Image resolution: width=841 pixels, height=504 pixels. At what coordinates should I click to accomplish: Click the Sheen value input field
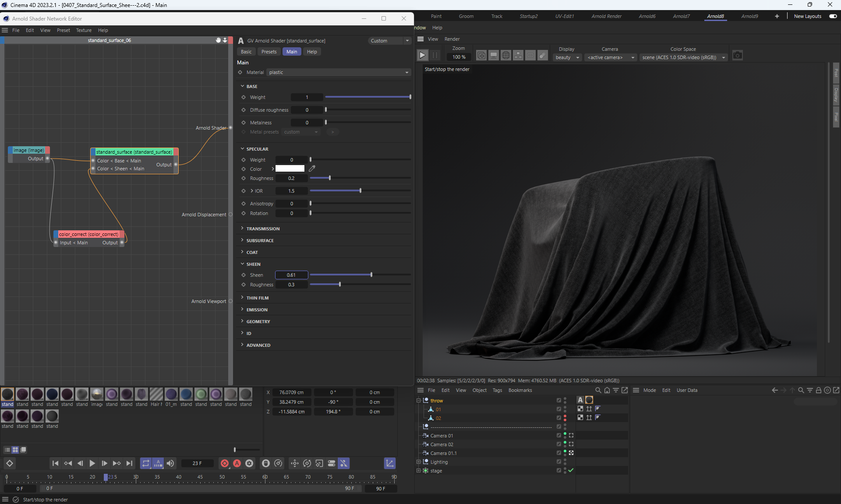tap(291, 275)
